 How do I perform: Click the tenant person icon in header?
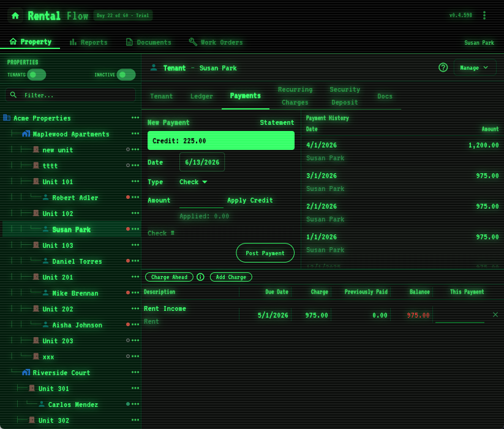pyautogui.click(x=154, y=67)
